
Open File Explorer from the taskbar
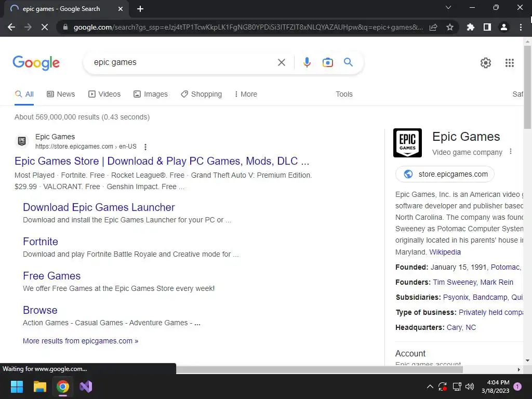pos(39,387)
